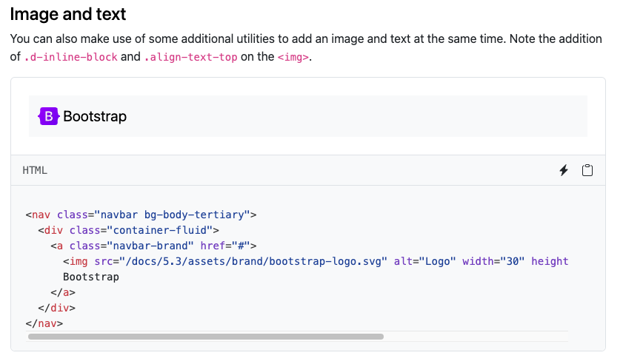Click the closing </nav> tag line
The image size is (623, 364).
point(44,323)
